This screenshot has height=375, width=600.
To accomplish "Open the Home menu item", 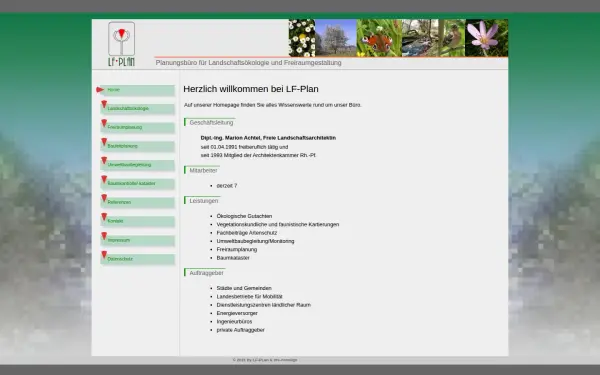I will pyautogui.click(x=137, y=90).
